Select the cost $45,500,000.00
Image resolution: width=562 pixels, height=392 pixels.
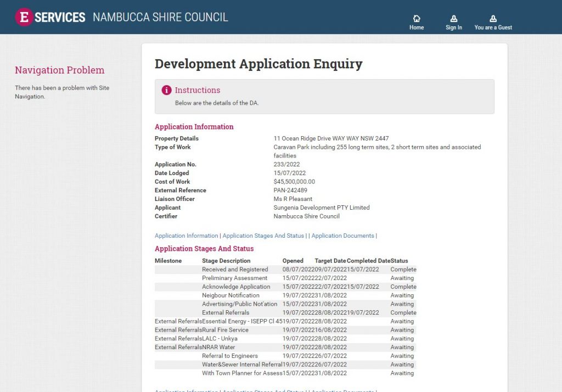pos(294,182)
